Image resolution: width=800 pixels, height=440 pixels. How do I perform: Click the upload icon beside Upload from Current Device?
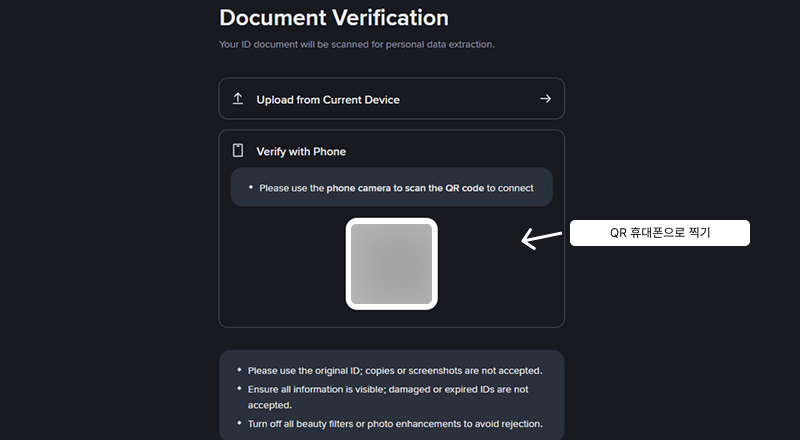click(238, 99)
